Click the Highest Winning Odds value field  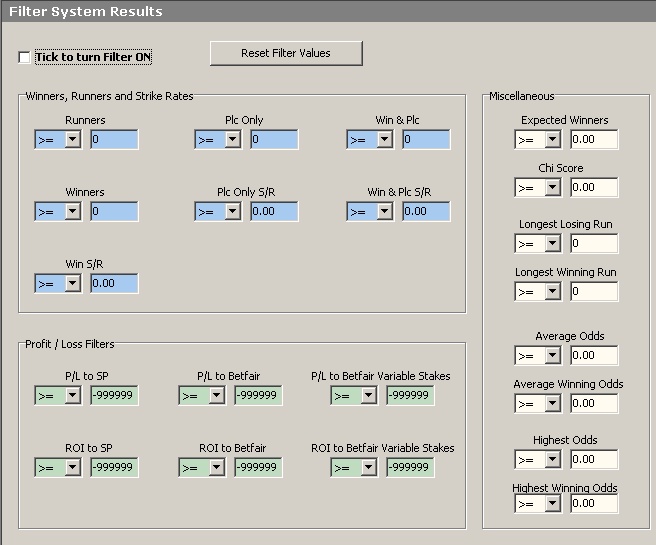[594, 504]
